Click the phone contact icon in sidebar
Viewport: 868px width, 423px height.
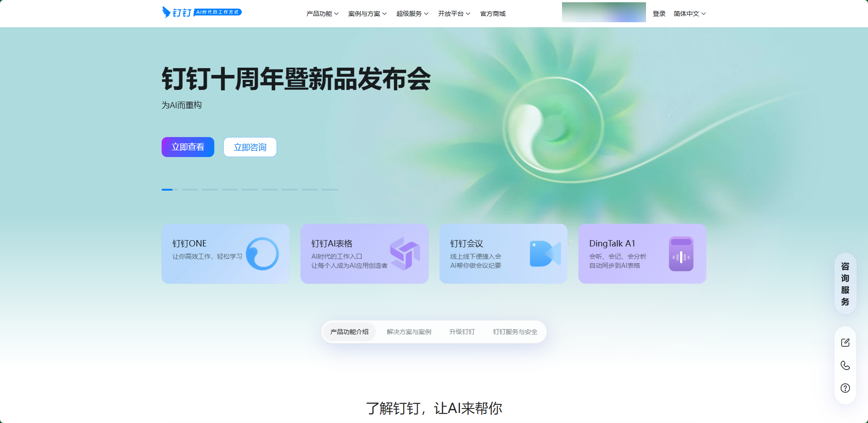point(845,365)
